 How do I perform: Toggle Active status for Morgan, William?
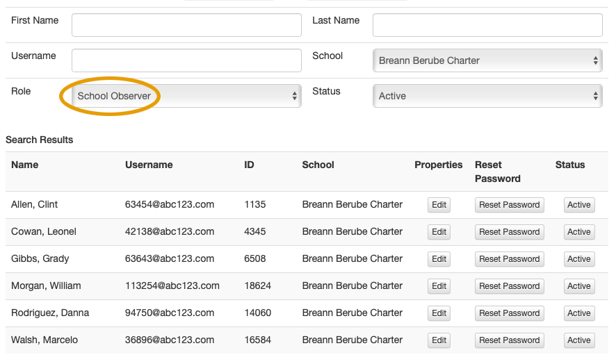point(579,286)
